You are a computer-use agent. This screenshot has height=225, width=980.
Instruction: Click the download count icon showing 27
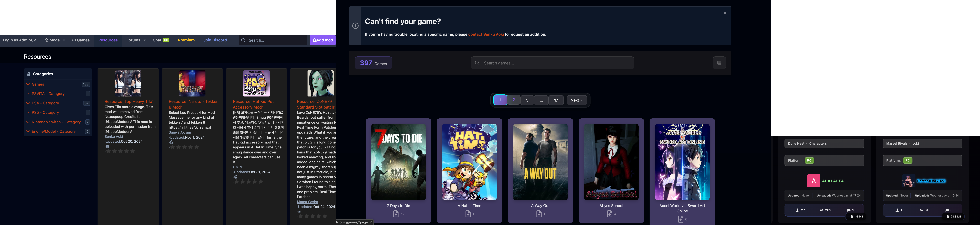797,210
